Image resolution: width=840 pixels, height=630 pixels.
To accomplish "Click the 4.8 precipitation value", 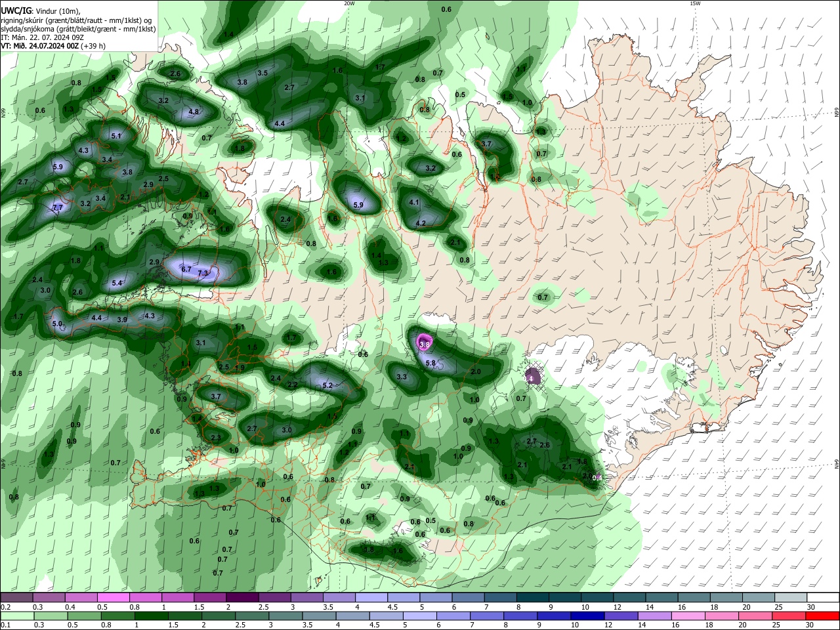I will click(x=194, y=112).
